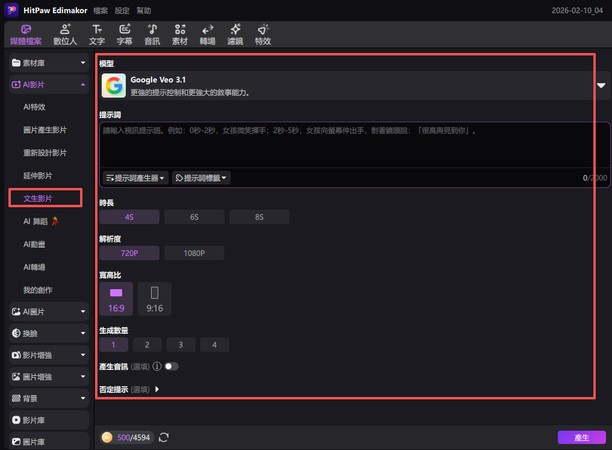Select AI動畫 in sidebar
Image resolution: width=612 pixels, height=450 pixels.
pyautogui.click(x=34, y=244)
